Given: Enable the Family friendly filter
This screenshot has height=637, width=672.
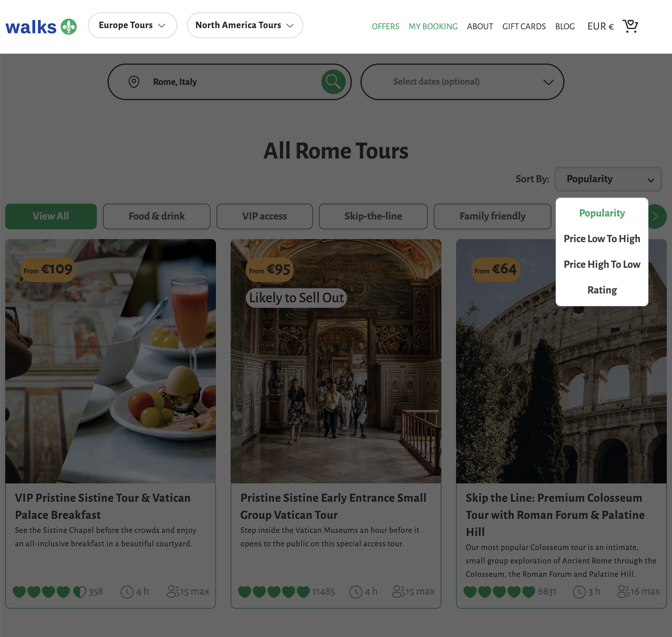Looking at the screenshot, I should click(492, 216).
